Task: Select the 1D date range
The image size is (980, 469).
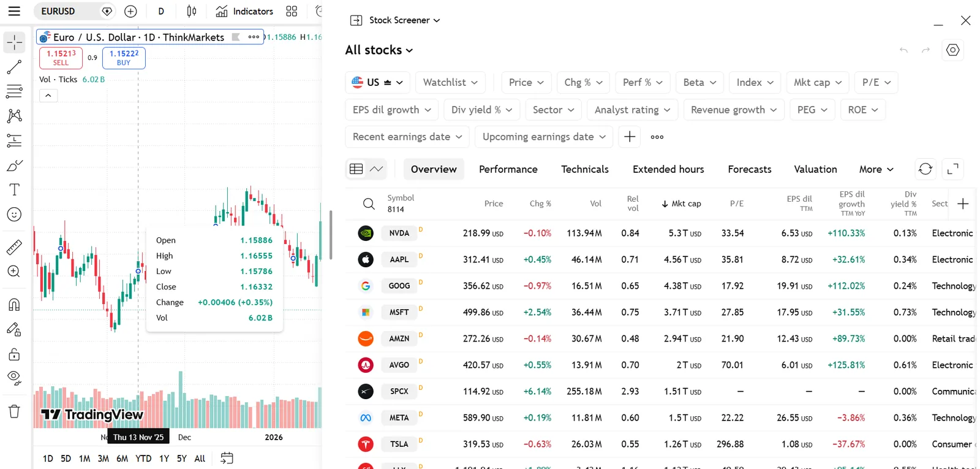Action: (x=48, y=458)
